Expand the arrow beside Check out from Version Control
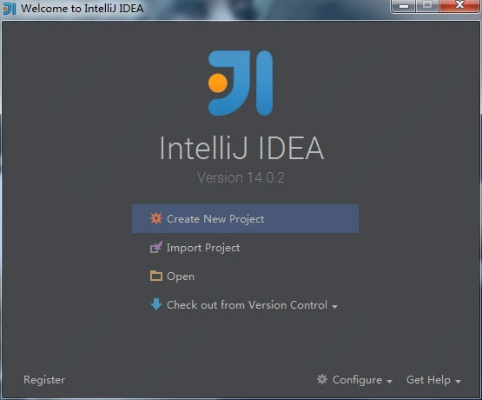482x400 pixels. [335, 306]
